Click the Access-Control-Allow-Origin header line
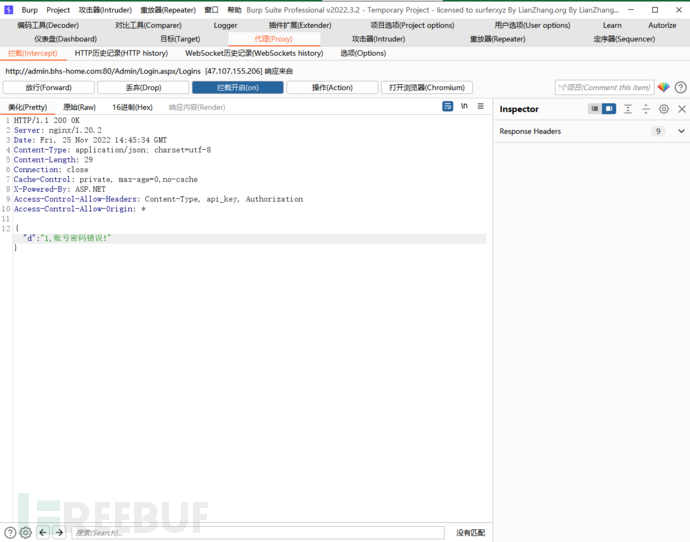 (80, 209)
